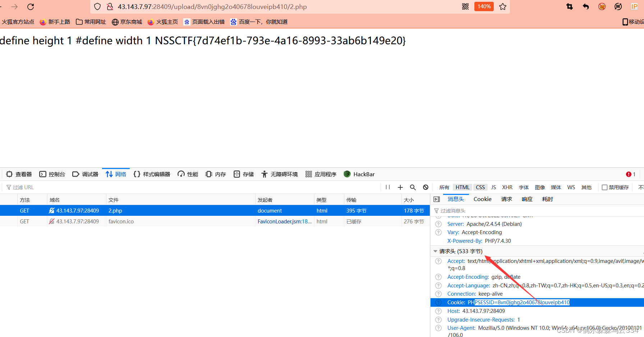Viewport: 644px width, 337px height.
Task: Open the tracking protection shield menu
Action: pos(97,6)
